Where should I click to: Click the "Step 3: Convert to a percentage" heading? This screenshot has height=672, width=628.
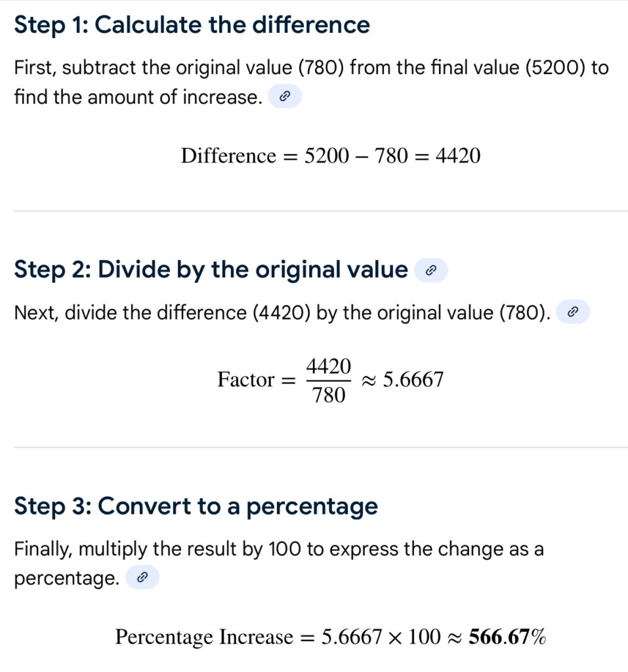click(196, 507)
